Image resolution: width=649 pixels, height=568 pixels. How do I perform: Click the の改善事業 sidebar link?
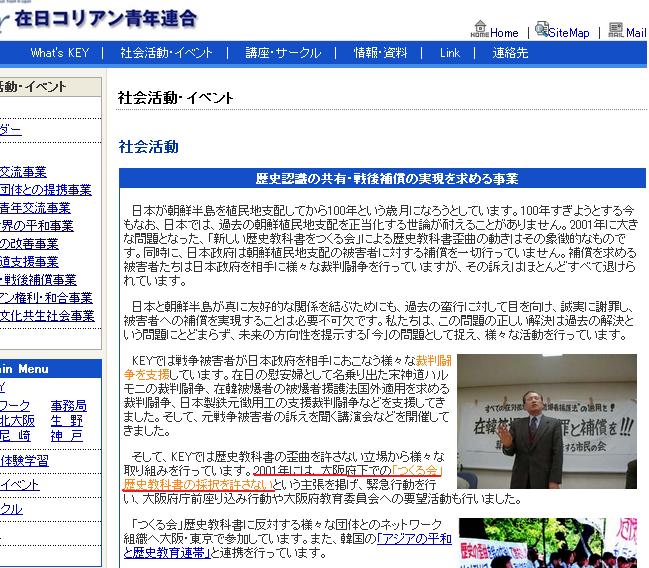pos(29,244)
